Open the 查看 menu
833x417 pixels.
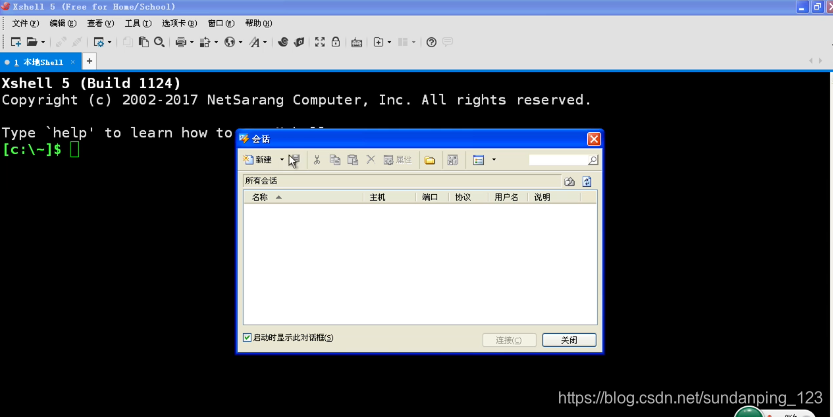pyautogui.click(x=100, y=23)
